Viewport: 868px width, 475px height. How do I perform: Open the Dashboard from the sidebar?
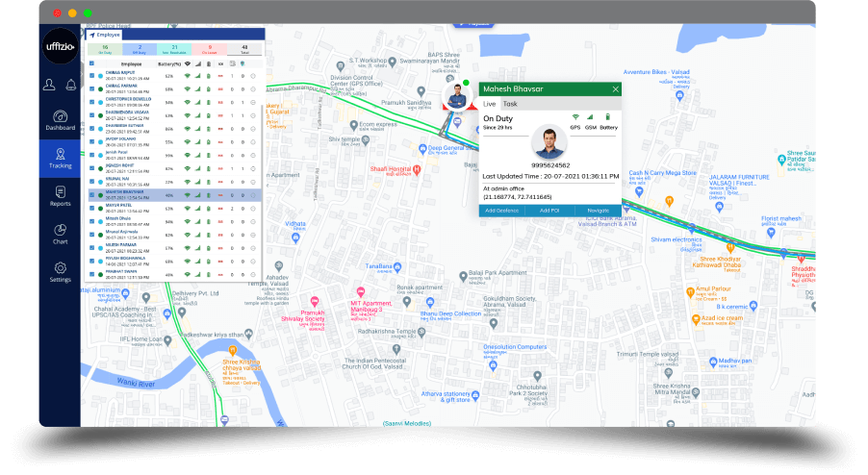pos(60,119)
